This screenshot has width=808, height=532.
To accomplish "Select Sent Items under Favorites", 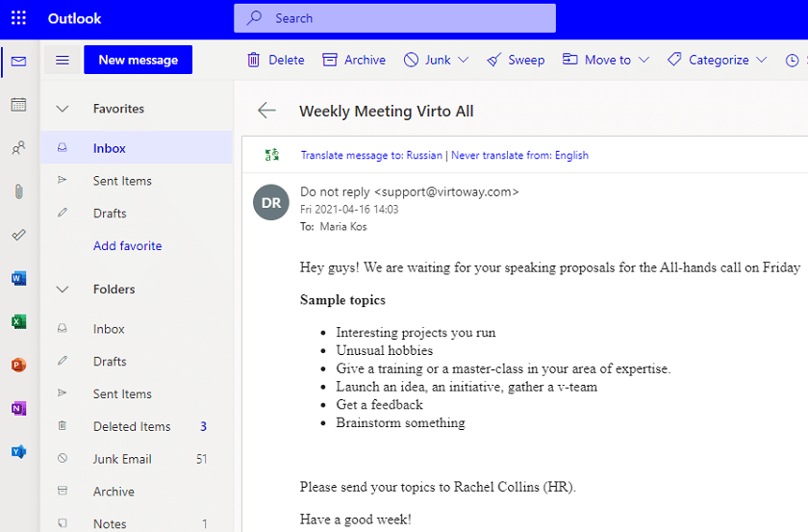I will (137, 181).
